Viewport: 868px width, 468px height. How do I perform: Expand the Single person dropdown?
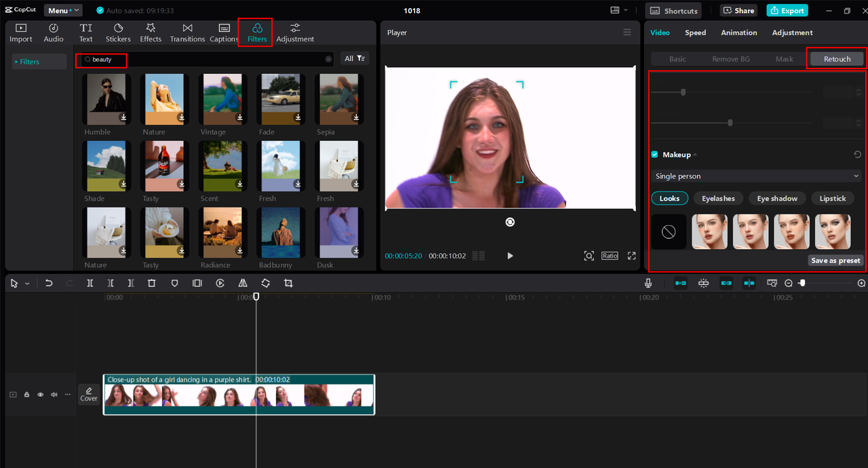[x=757, y=176]
